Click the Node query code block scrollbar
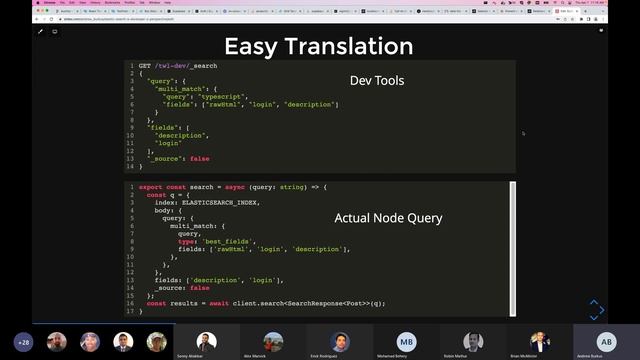The image size is (640, 360). pos(513,249)
